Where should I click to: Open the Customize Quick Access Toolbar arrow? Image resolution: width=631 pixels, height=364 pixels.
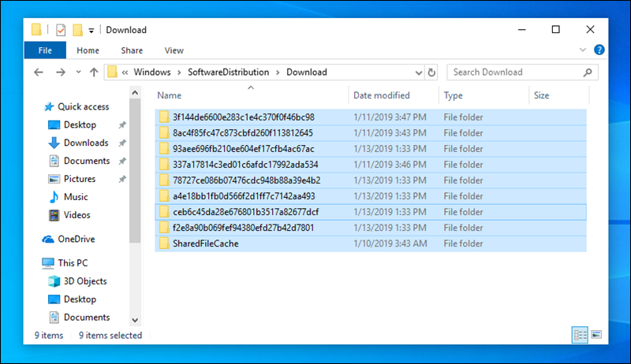click(x=91, y=31)
